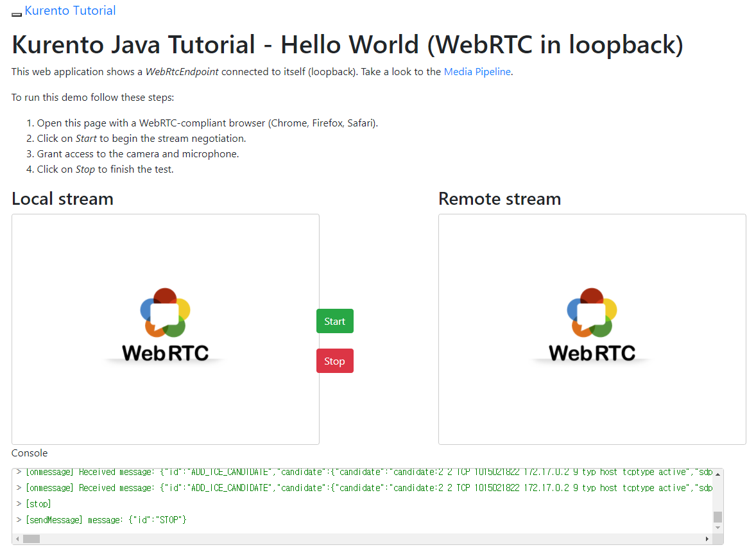The height and width of the screenshot is (554, 756).
Task: Click the console horizontal scrollbar thumb
Action: click(x=31, y=539)
